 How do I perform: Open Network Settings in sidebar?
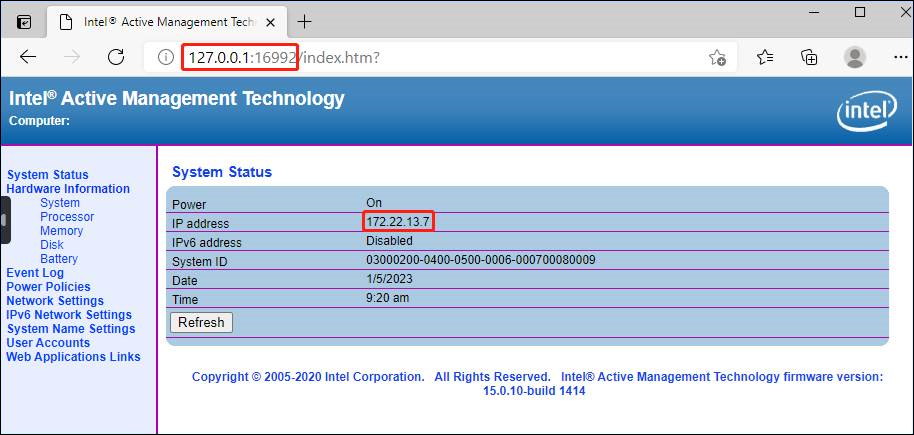[x=55, y=301]
